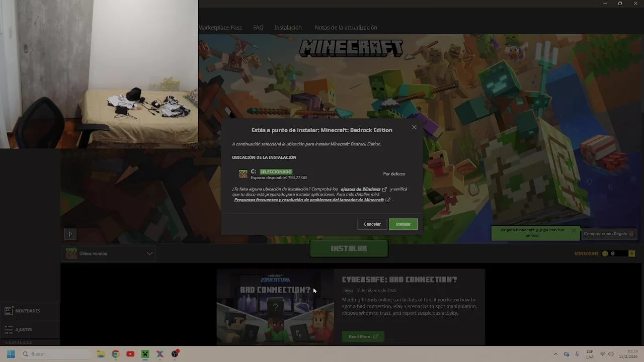Open Preguntas frecuentes troubleshooting link

tap(309, 200)
